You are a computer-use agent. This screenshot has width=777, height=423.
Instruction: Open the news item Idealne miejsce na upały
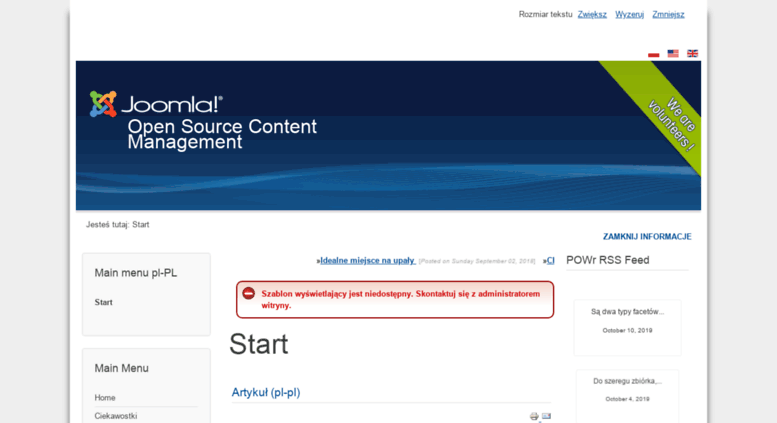(x=368, y=261)
